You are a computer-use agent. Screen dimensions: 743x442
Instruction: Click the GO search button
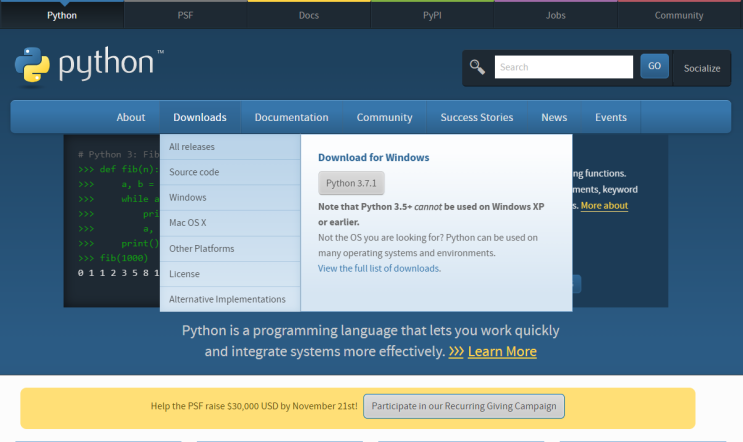(654, 66)
